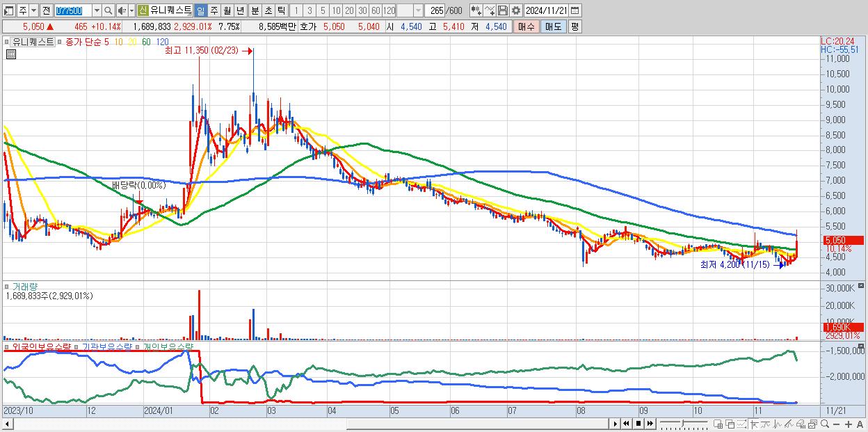The width and height of the screenshot is (868, 432).
Task: Switch to 초 second period
Action: pyautogui.click(x=268, y=10)
